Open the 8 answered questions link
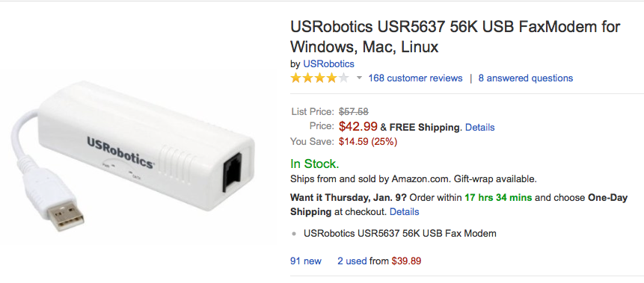This screenshot has width=644, height=283. pyautogui.click(x=525, y=78)
